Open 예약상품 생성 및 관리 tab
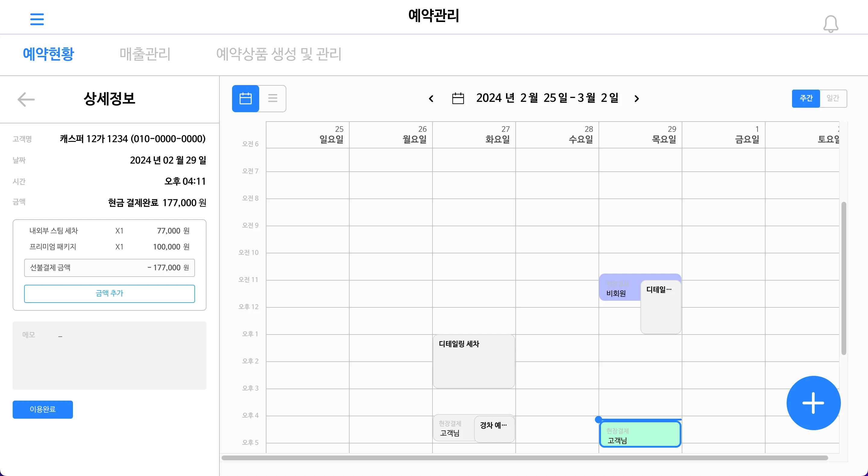868x476 pixels. 279,54
